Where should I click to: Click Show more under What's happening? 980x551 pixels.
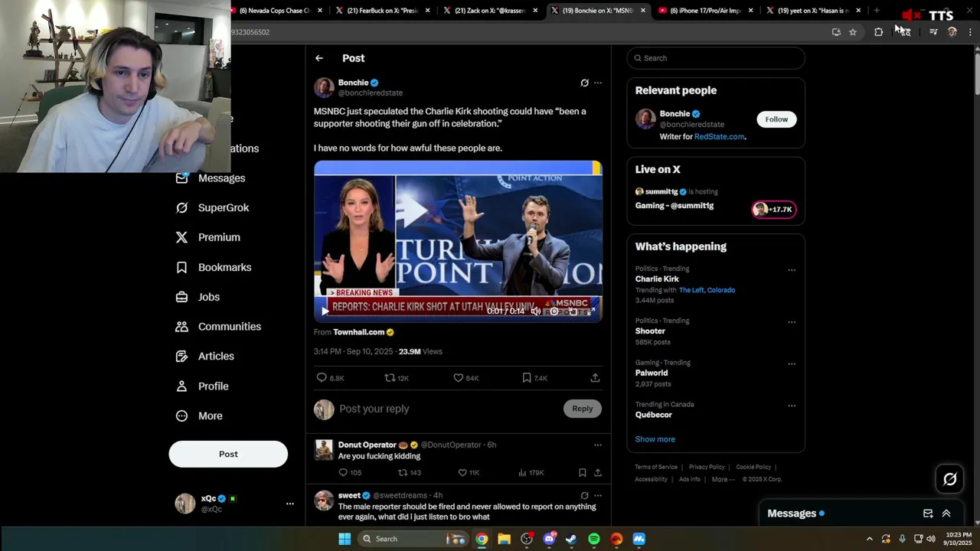(x=655, y=439)
